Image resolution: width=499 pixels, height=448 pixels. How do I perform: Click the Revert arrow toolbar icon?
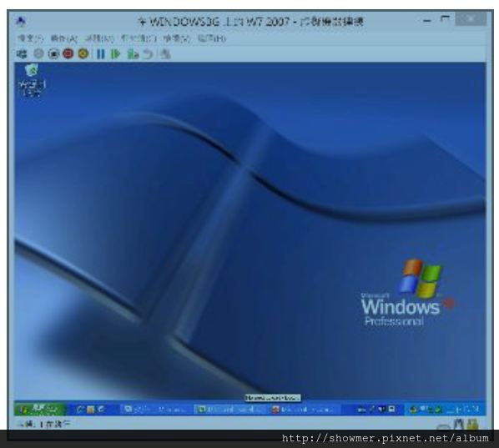[x=148, y=54]
